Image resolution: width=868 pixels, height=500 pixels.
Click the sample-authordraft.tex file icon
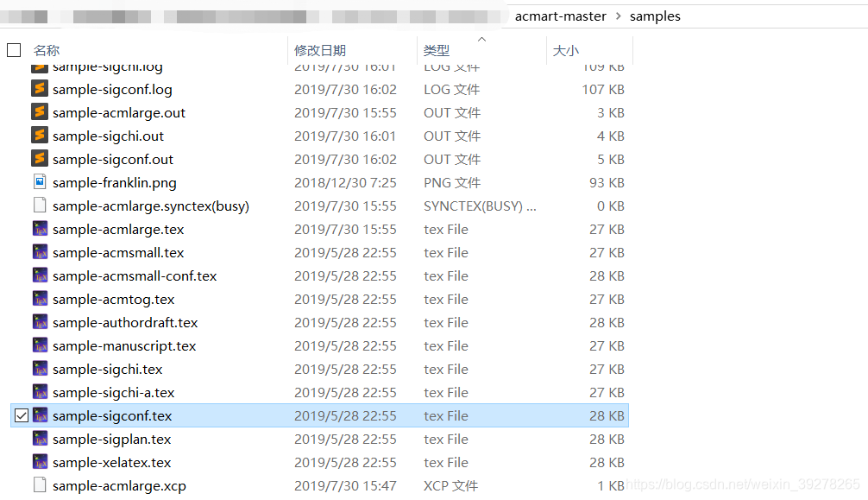click(x=40, y=321)
